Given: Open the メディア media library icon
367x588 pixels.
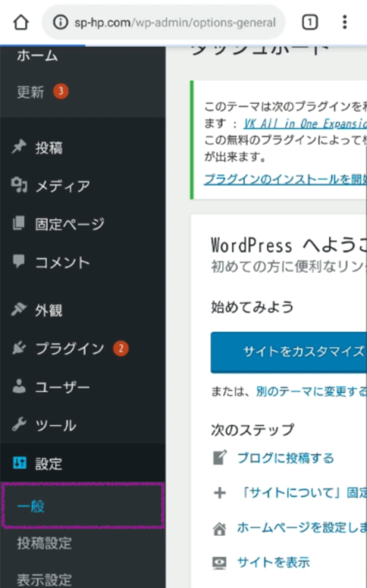Looking at the screenshot, I should [20, 185].
